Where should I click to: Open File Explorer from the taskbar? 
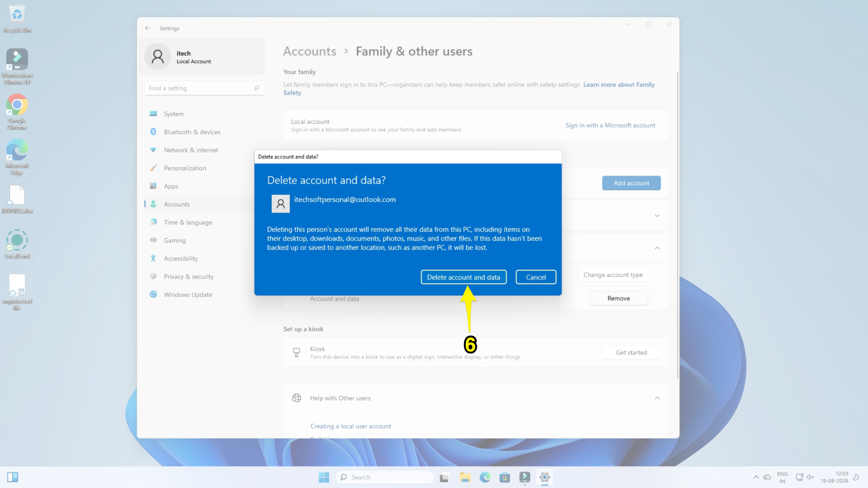pyautogui.click(x=465, y=477)
